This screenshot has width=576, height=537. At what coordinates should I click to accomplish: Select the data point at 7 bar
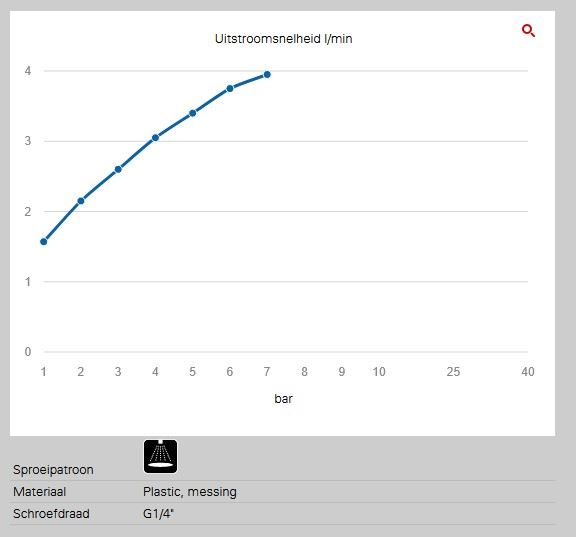coord(267,75)
